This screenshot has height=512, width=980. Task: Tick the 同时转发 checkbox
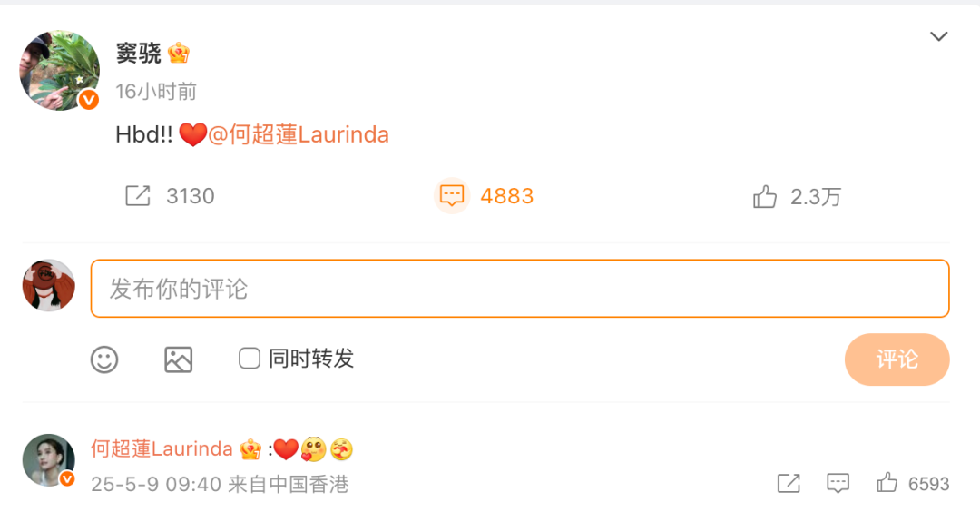pyautogui.click(x=250, y=359)
